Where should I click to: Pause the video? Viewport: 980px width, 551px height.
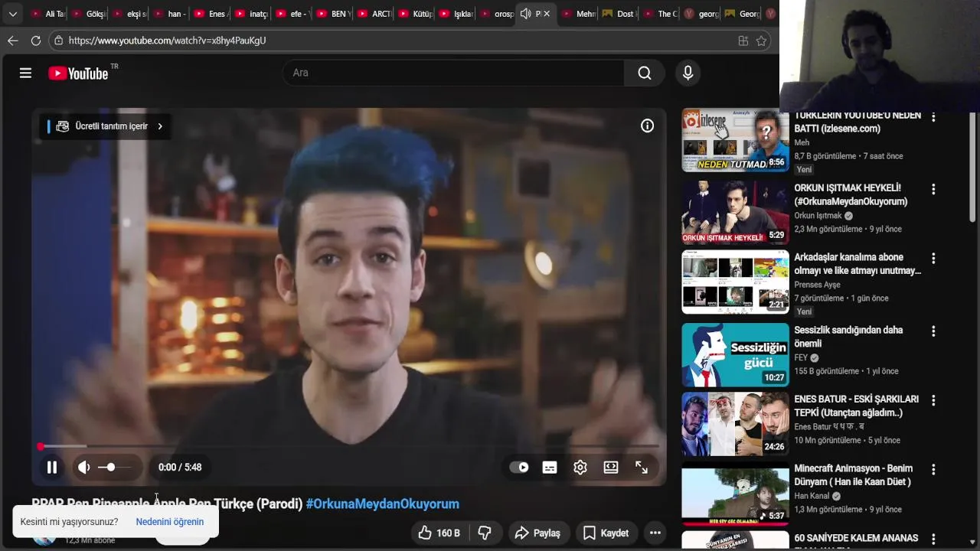[52, 467]
